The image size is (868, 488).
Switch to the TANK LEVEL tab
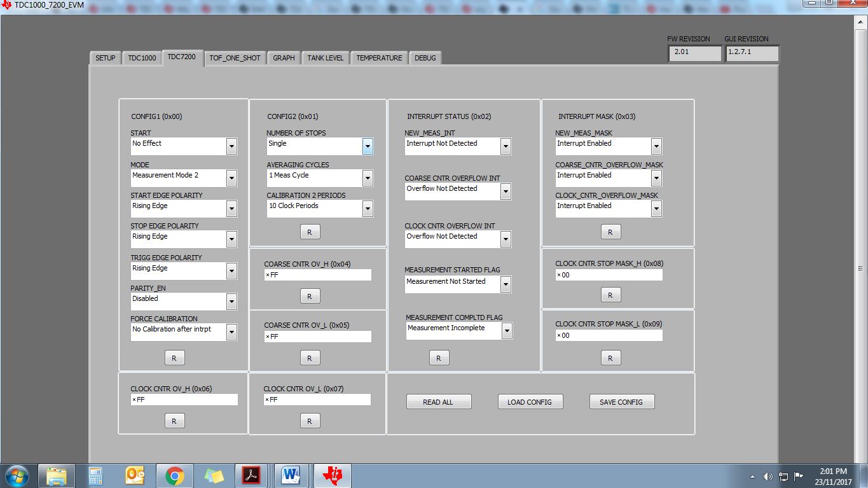[x=325, y=58]
